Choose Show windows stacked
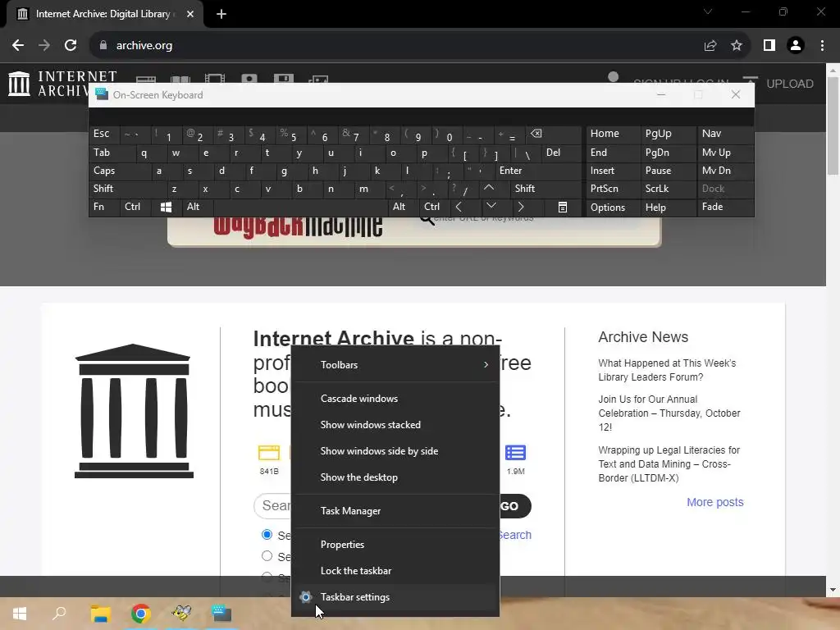840x630 pixels. pyautogui.click(x=395, y=425)
